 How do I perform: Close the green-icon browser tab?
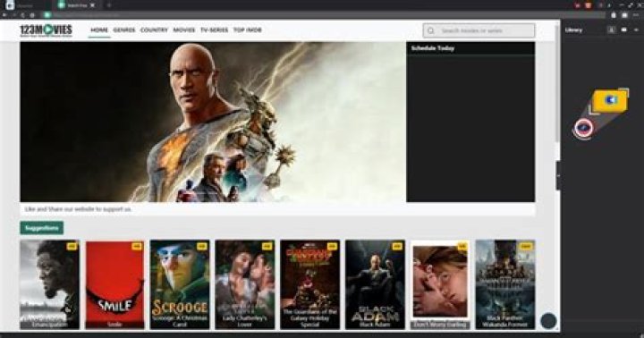[x=92, y=5]
